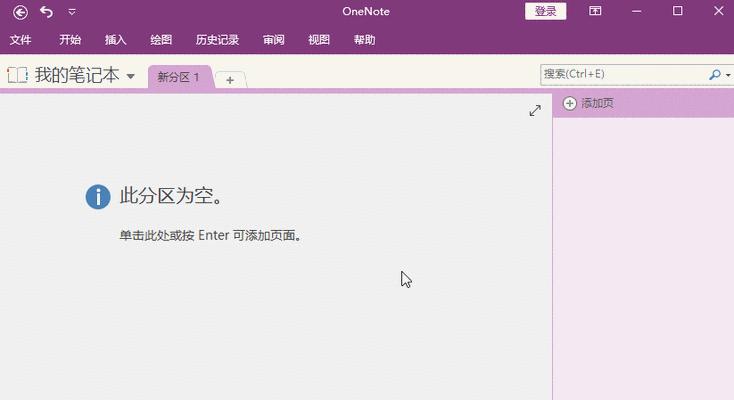Add a new section with plus tab
This screenshot has height=400, width=734.
pos(230,80)
